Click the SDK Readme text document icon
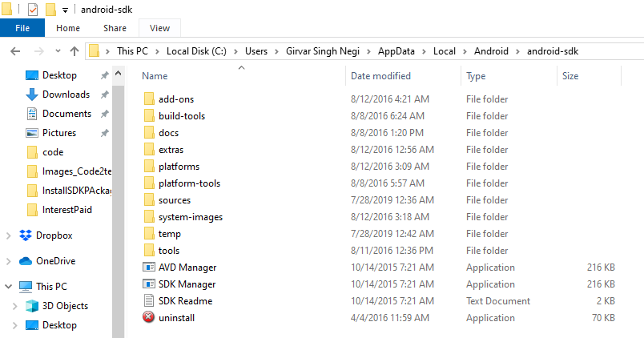Image resolution: width=644 pixels, height=338 pixels. pos(149,301)
